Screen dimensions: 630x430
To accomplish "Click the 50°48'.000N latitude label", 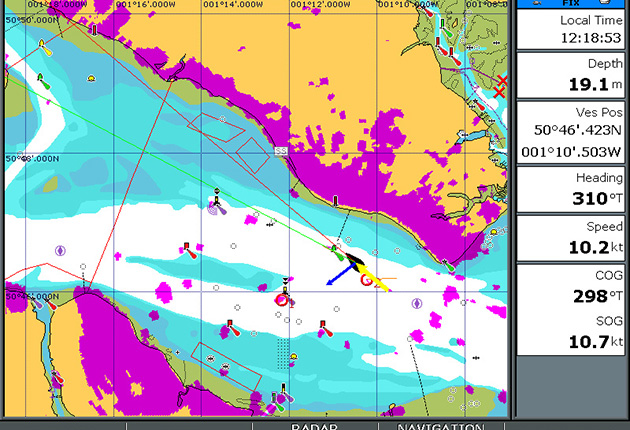I will click(x=33, y=159).
